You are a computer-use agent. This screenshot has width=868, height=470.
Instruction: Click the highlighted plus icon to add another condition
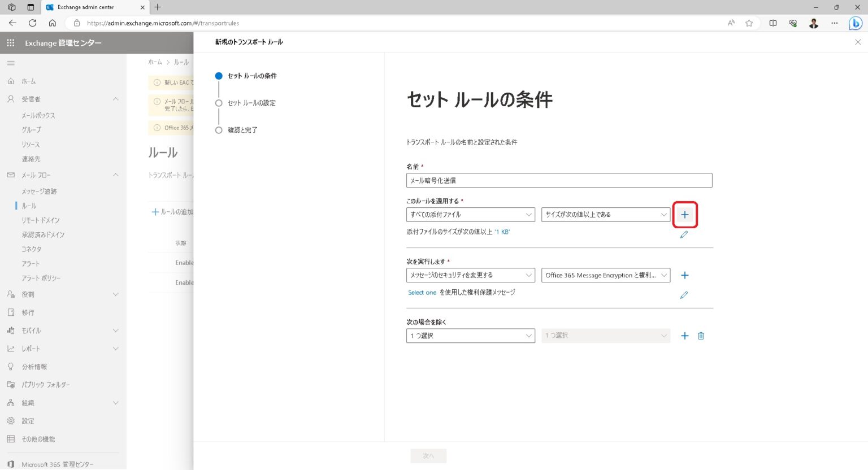point(684,215)
